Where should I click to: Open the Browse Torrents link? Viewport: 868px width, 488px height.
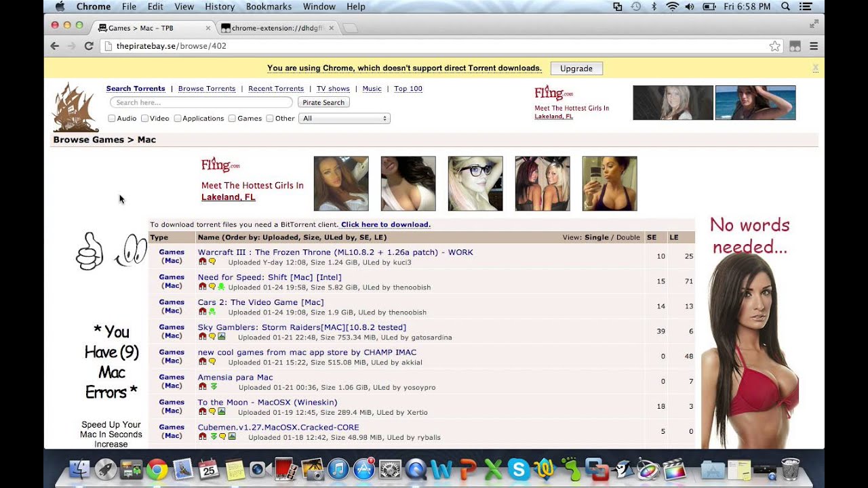tap(207, 89)
